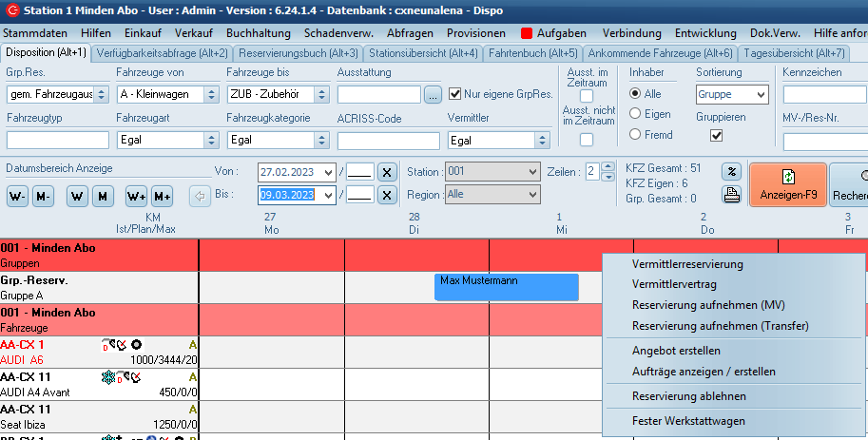Click the tire icon on AUDI A6 row
The width and height of the screenshot is (868, 440).
[137, 344]
